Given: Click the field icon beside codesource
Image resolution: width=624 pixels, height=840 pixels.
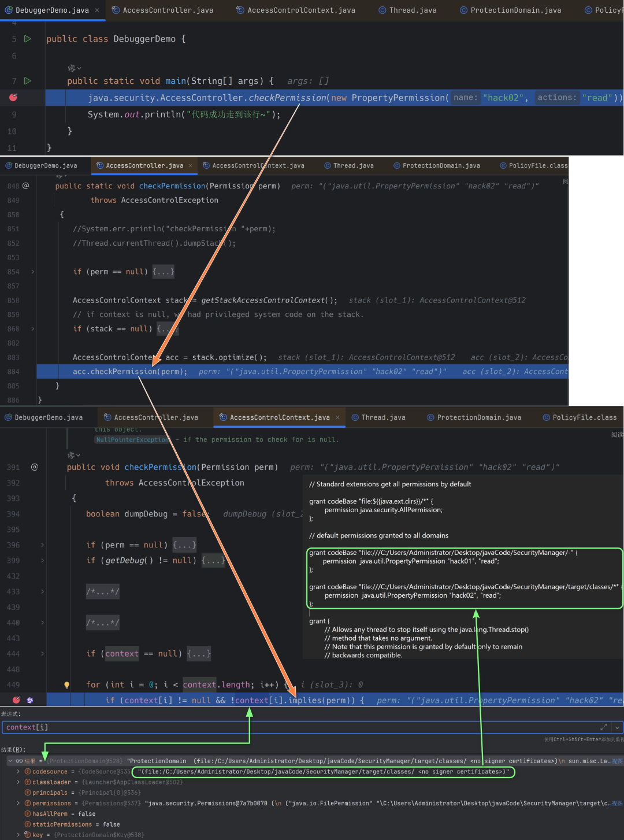Looking at the screenshot, I should point(28,772).
